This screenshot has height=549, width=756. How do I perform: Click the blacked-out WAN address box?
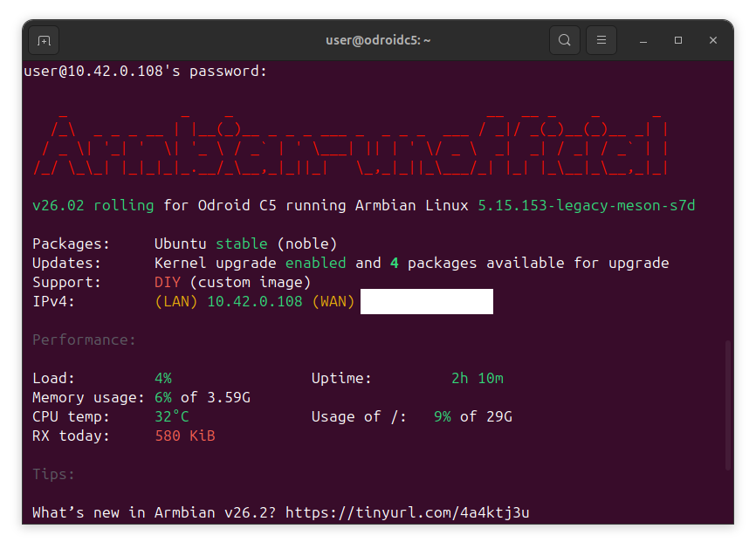pyautogui.click(x=426, y=302)
